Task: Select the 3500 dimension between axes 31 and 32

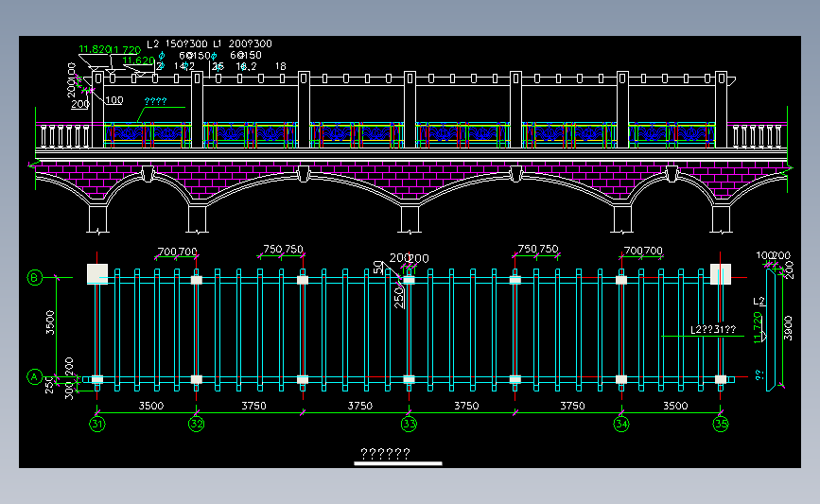Action: 151,406
